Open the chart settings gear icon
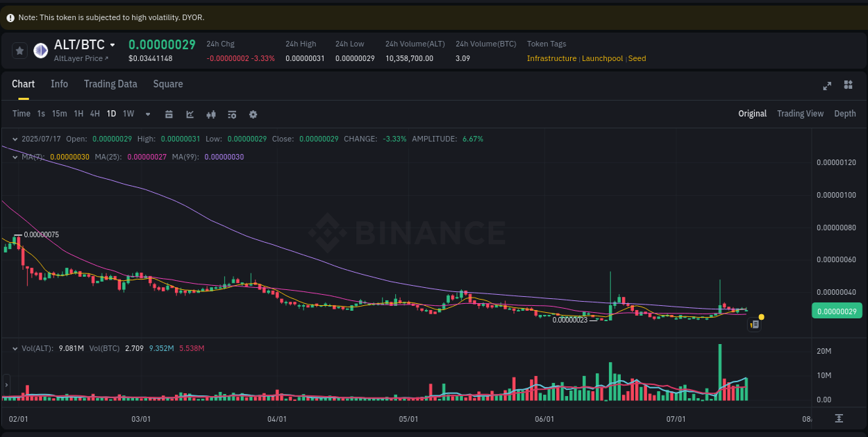This screenshot has width=868, height=437. point(253,114)
